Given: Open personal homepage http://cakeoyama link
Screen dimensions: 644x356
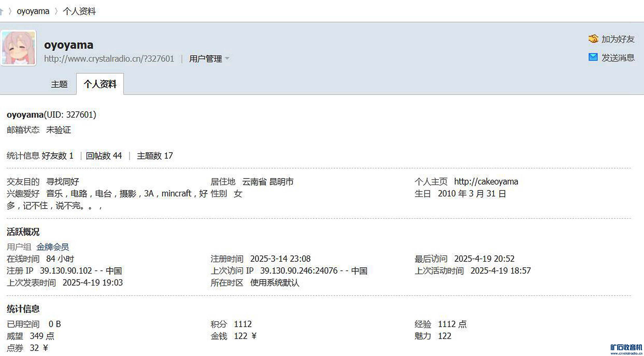Looking at the screenshot, I should tap(486, 182).
